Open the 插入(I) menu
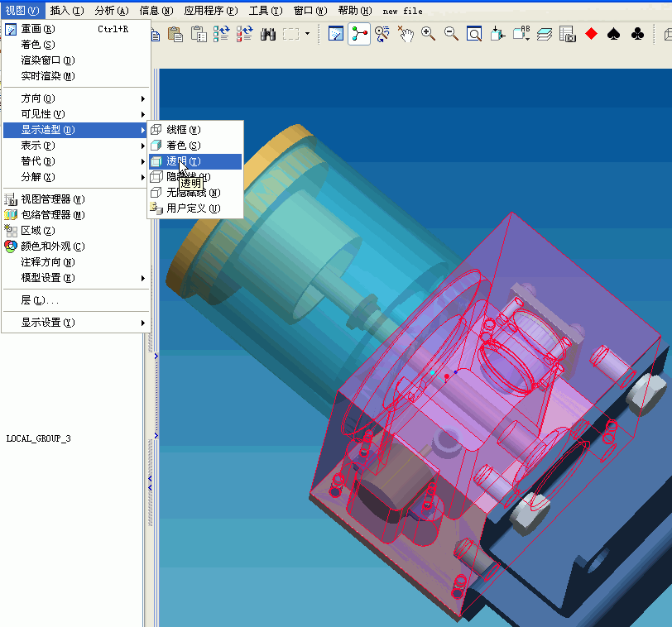This screenshot has width=672, height=627. (x=67, y=11)
